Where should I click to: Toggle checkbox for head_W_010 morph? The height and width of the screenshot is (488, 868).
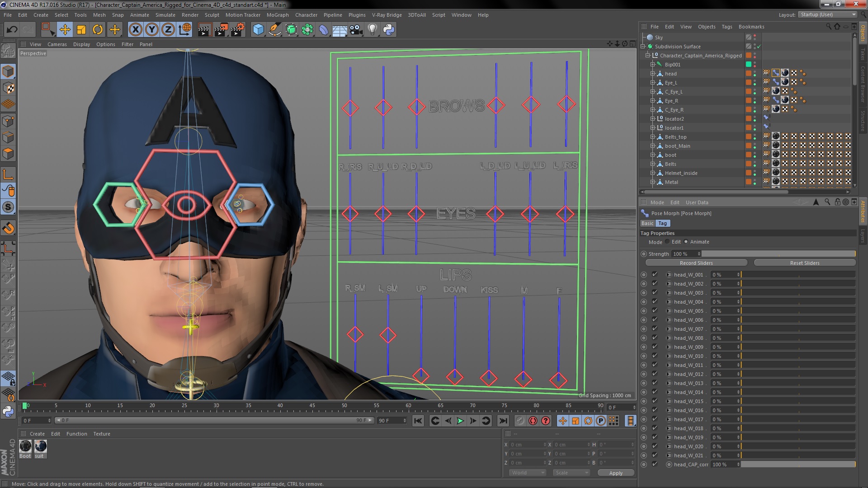click(x=655, y=356)
